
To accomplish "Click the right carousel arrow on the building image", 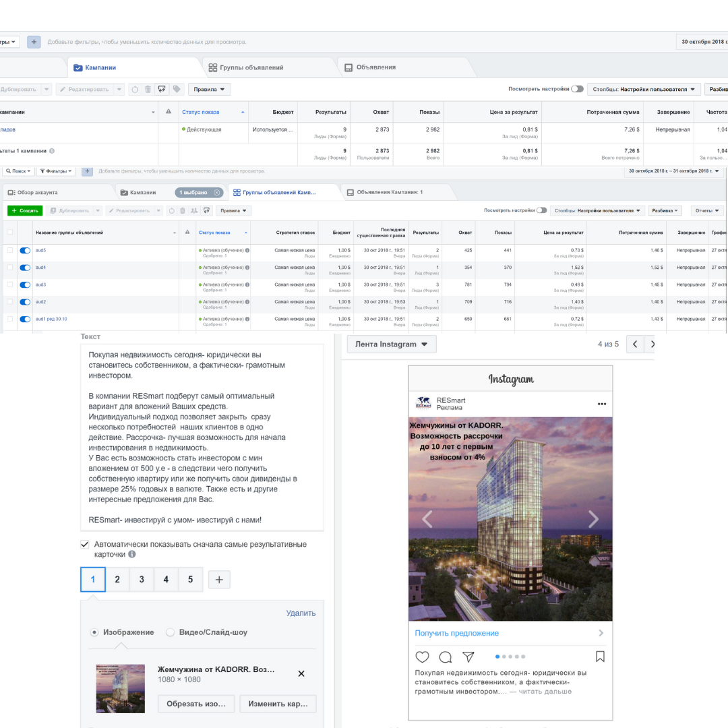I will (x=593, y=518).
